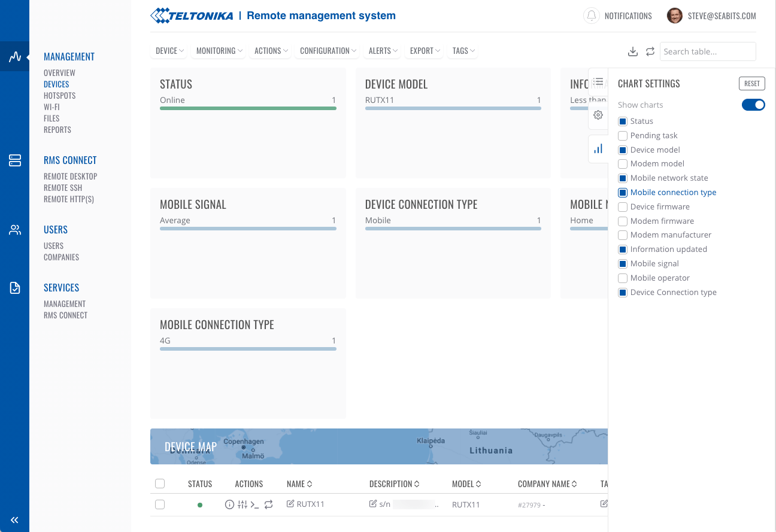Toggle the Show charts switch
The width and height of the screenshot is (776, 532).
point(753,105)
